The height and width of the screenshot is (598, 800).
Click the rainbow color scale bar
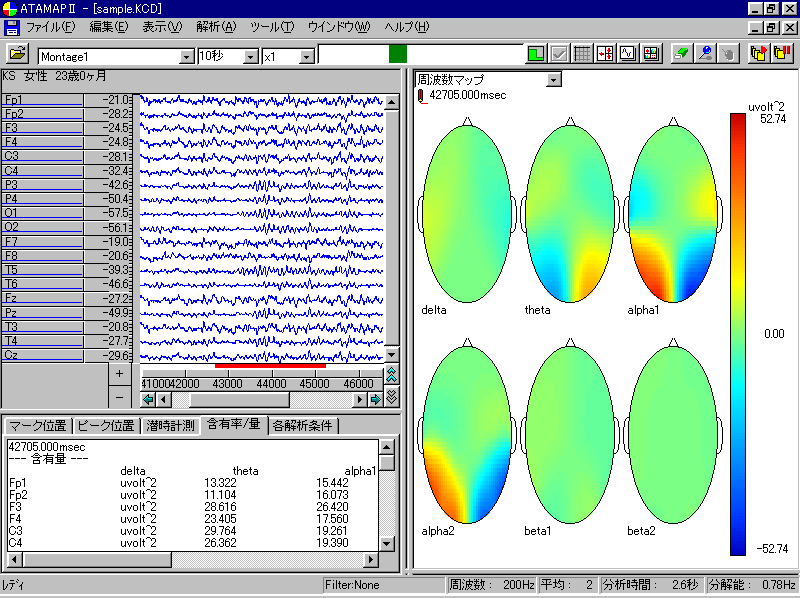point(737,333)
